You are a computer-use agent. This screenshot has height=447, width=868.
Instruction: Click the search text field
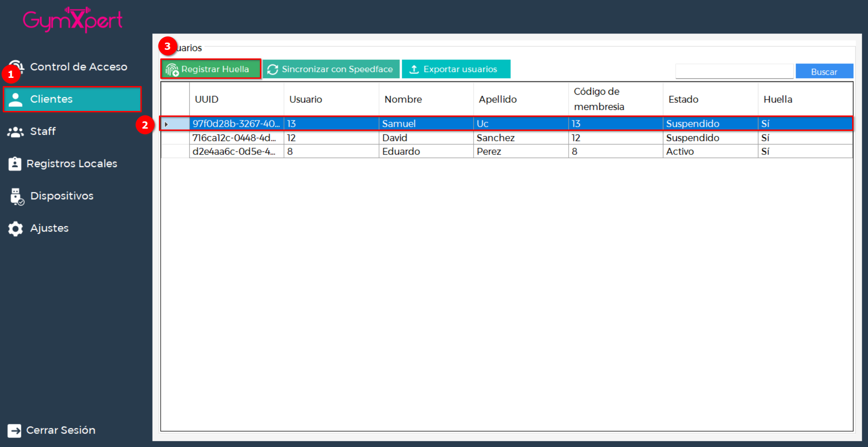click(734, 71)
